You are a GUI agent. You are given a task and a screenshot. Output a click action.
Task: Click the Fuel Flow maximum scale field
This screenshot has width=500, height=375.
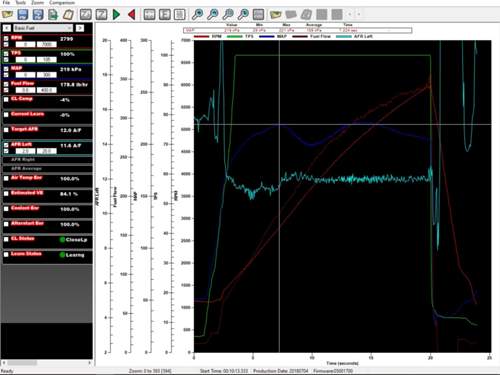pos(47,90)
